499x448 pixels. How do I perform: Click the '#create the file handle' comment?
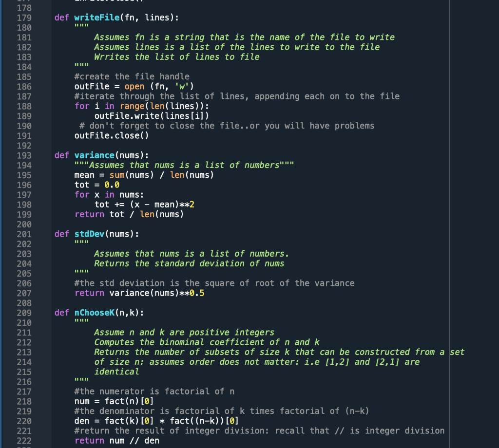[132, 76]
